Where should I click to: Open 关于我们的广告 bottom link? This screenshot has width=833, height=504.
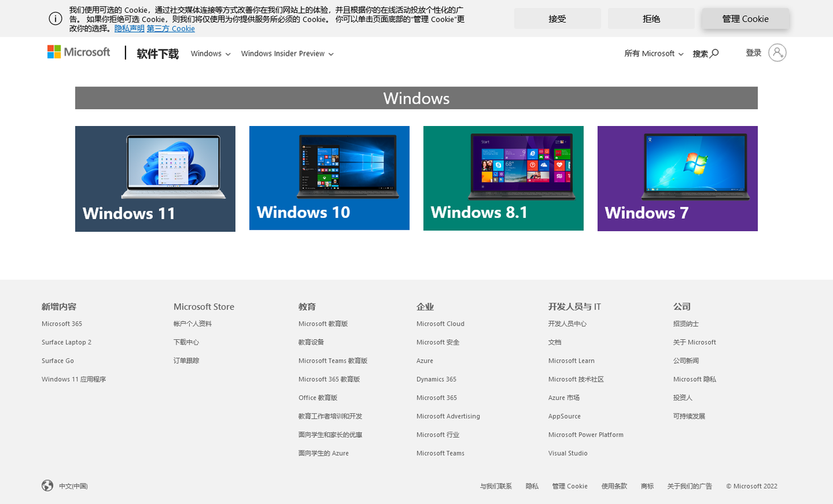tap(689, 487)
